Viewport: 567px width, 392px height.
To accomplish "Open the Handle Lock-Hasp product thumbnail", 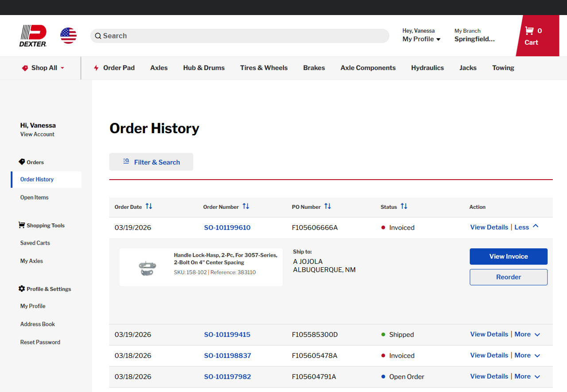I will point(147,267).
